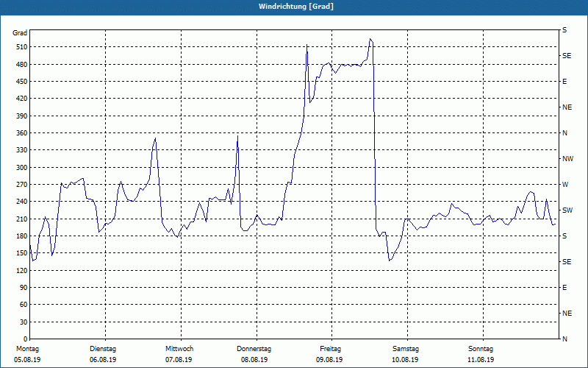This screenshot has width=588, height=368.
Task: Click the 'W' compass label
Action: pyautogui.click(x=565, y=185)
